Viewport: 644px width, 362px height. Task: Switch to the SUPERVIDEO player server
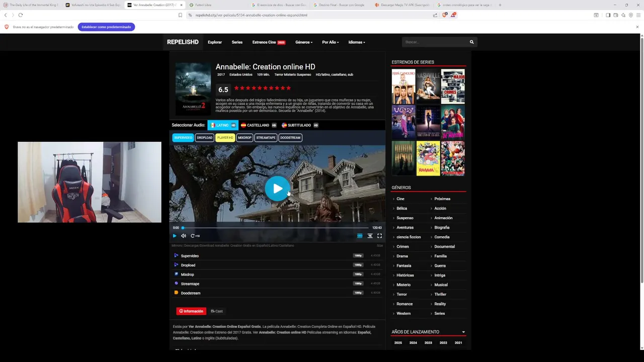tap(183, 138)
